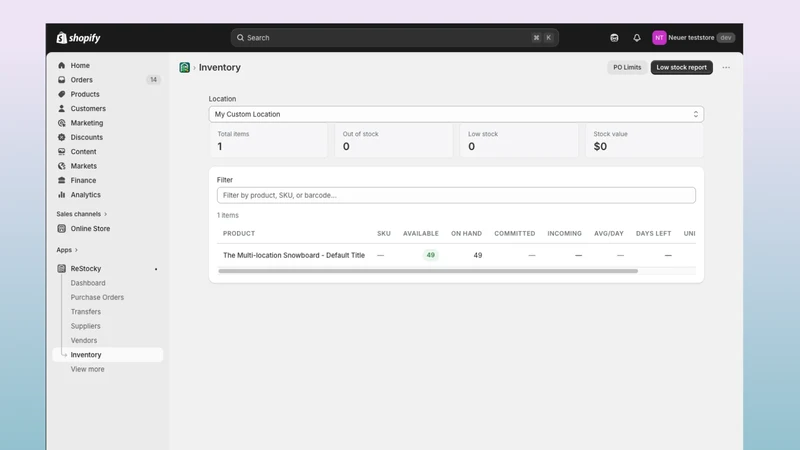Click the dev badge in top bar

coord(726,38)
